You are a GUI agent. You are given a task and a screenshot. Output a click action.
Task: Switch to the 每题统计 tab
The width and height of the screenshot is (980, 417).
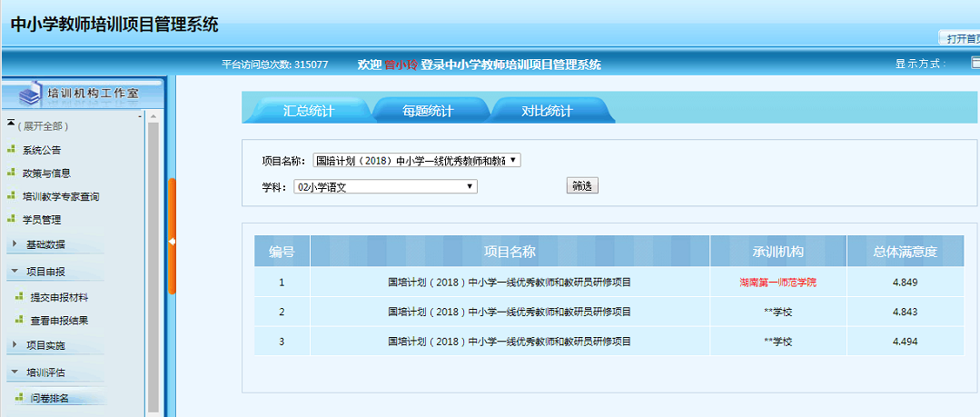(428, 111)
